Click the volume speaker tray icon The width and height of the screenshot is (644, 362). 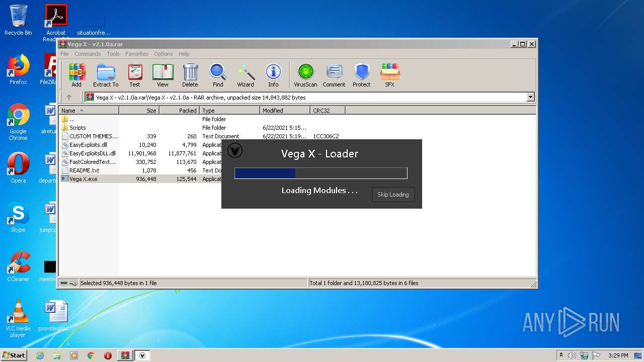[572, 355]
